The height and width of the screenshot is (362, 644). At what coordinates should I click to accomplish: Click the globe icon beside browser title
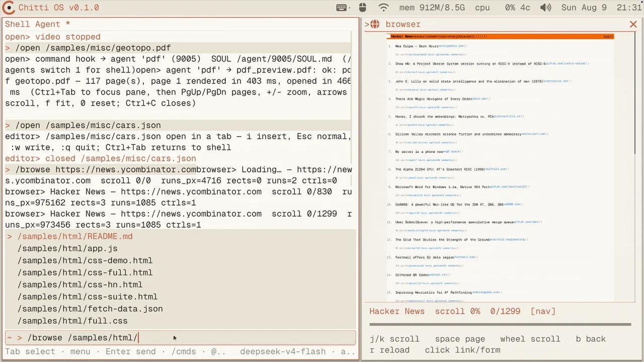[375, 24]
